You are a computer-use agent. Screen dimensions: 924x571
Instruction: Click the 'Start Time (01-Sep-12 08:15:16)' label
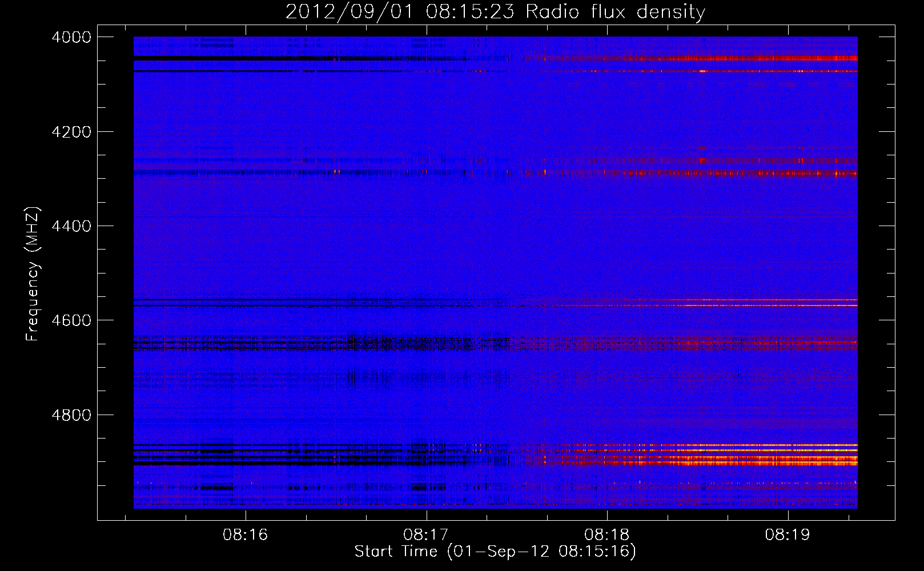pos(495,552)
